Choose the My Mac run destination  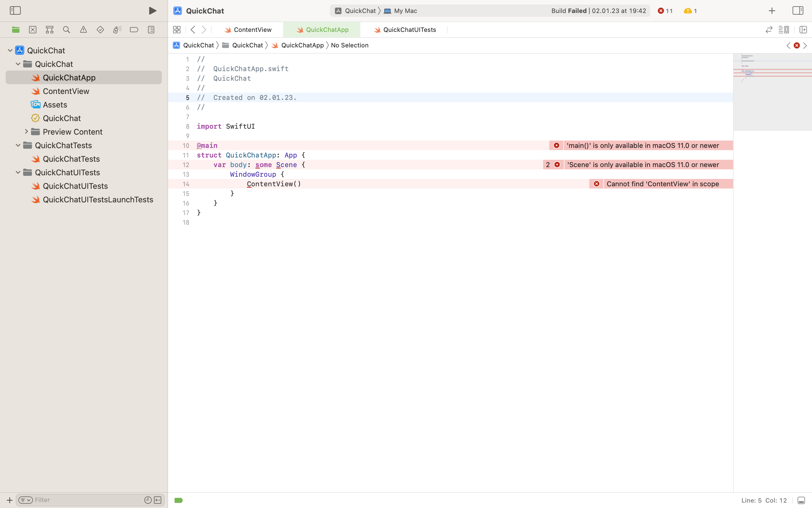[x=400, y=11]
